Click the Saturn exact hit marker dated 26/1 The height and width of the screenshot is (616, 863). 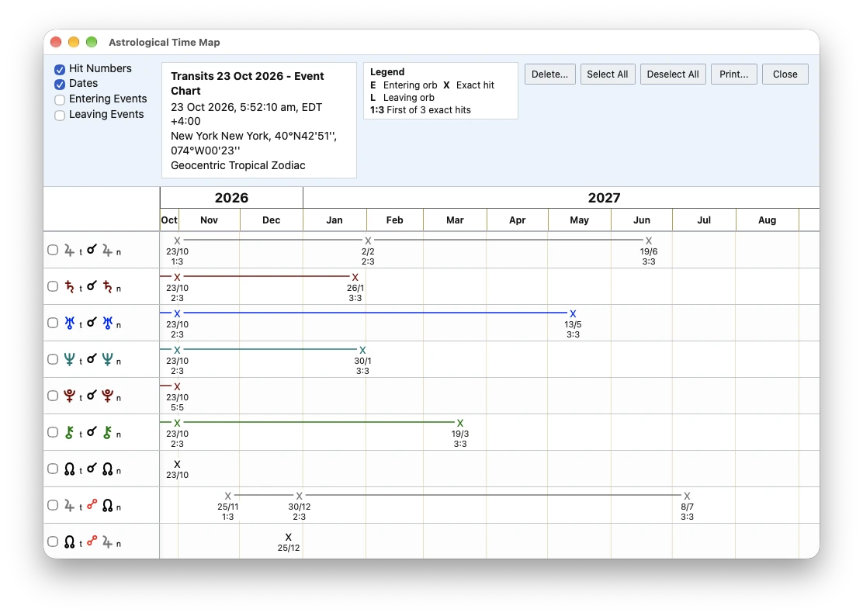pyautogui.click(x=355, y=277)
